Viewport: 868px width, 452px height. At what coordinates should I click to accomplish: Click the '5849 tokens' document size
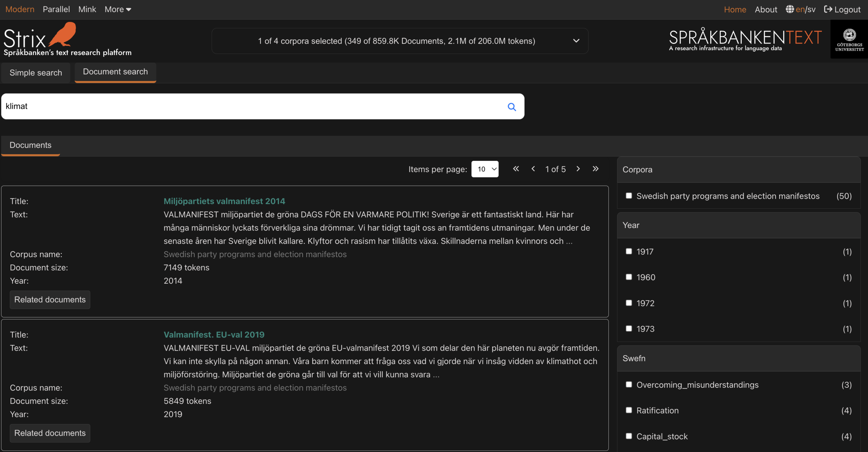(x=187, y=401)
